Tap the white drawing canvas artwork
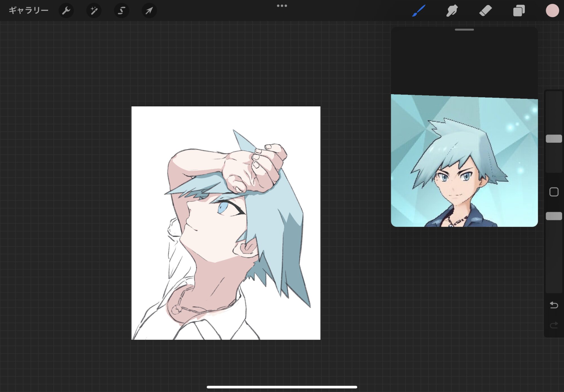 [226, 223]
